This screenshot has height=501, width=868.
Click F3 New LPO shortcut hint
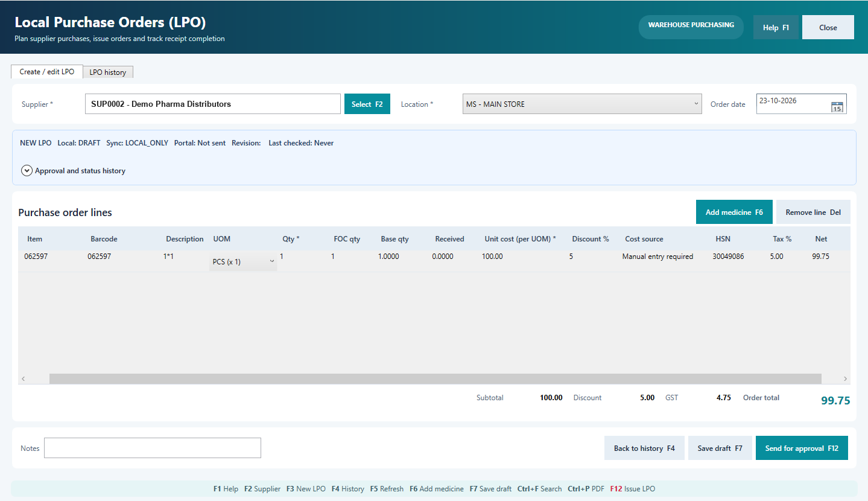[x=306, y=489]
